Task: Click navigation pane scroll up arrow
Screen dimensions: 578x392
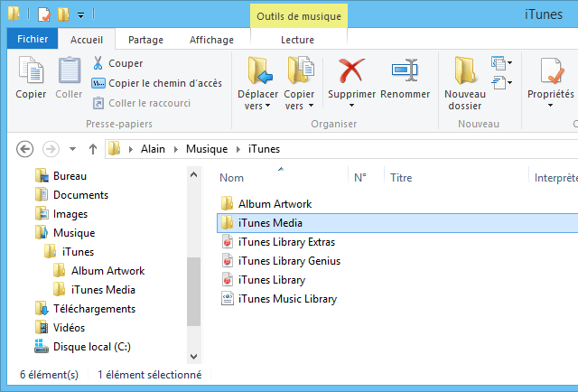Action: (194, 175)
